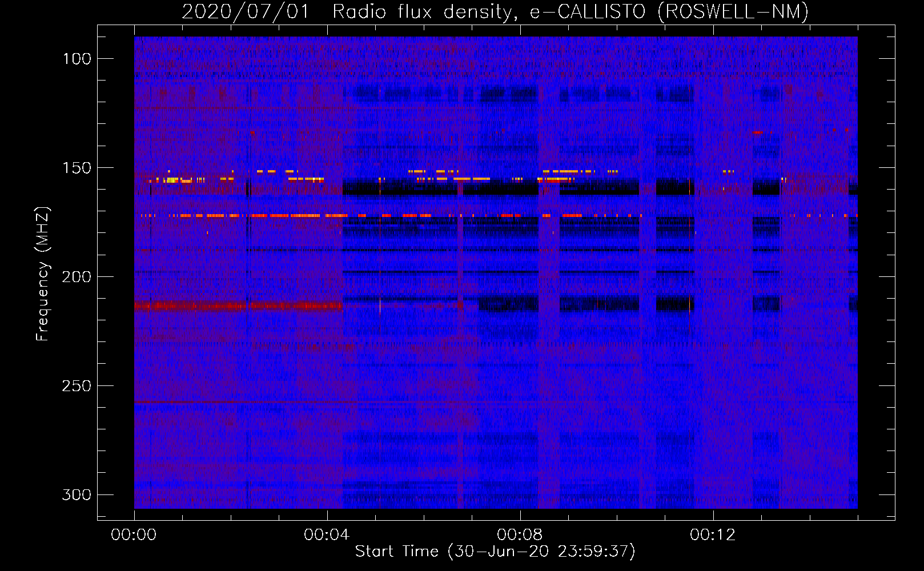The height and width of the screenshot is (571, 924).
Task: Click the '00:04' time tick label
Action: (327, 535)
